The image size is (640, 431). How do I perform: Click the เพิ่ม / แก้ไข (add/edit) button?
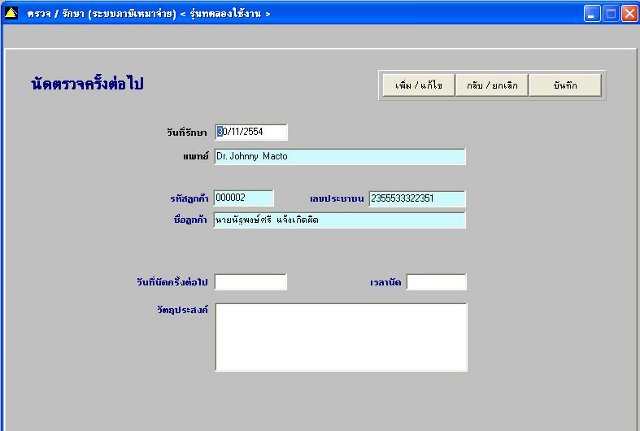point(419,85)
